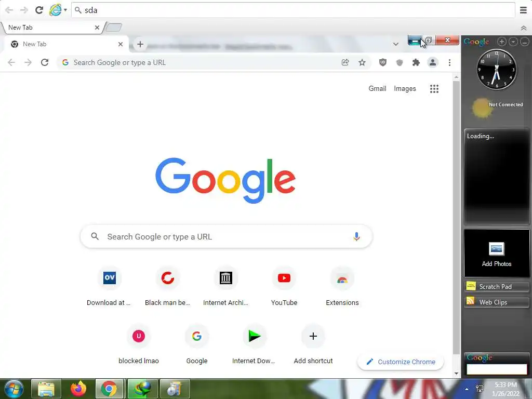Image resolution: width=532 pixels, height=399 pixels.
Task: Bookmark this tab with the star icon
Action: coord(362,62)
